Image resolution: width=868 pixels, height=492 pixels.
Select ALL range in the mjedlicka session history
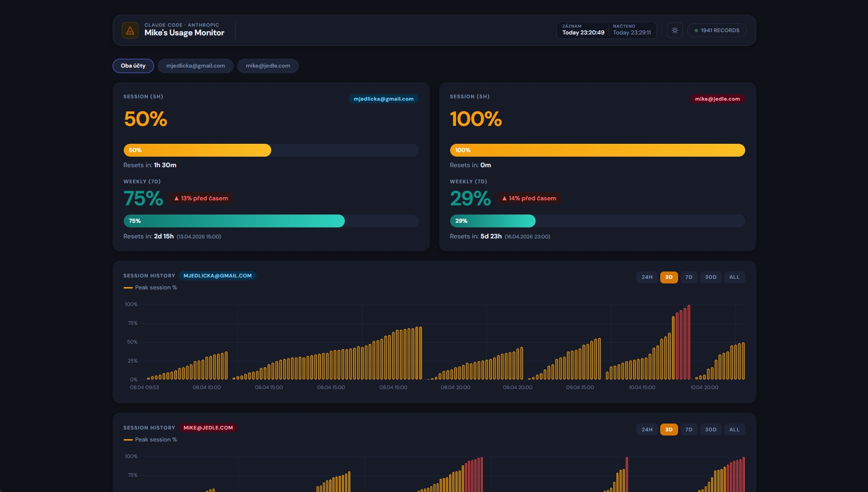[x=734, y=277]
